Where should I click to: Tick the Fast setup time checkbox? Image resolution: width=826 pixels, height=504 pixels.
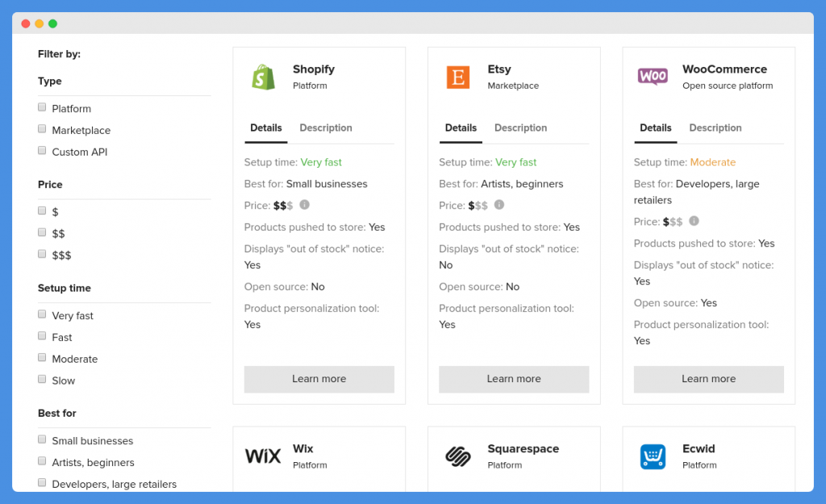click(42, 336)
